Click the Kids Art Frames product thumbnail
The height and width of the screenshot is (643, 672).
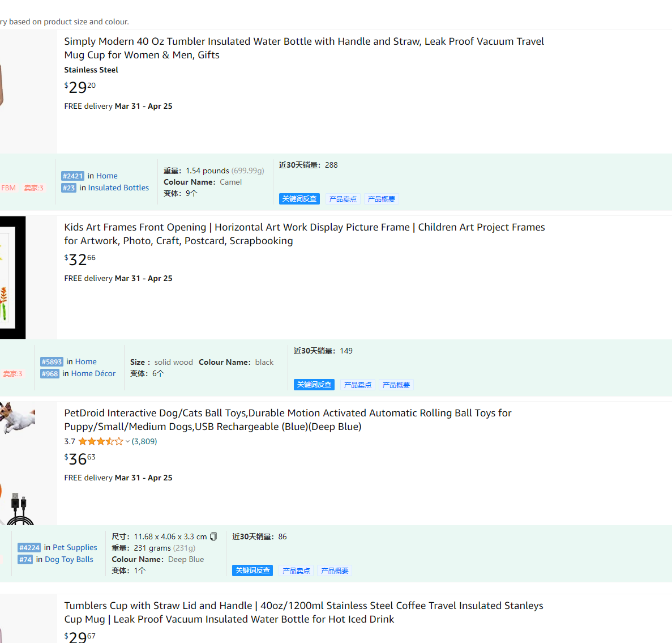(x=13, y=278)
